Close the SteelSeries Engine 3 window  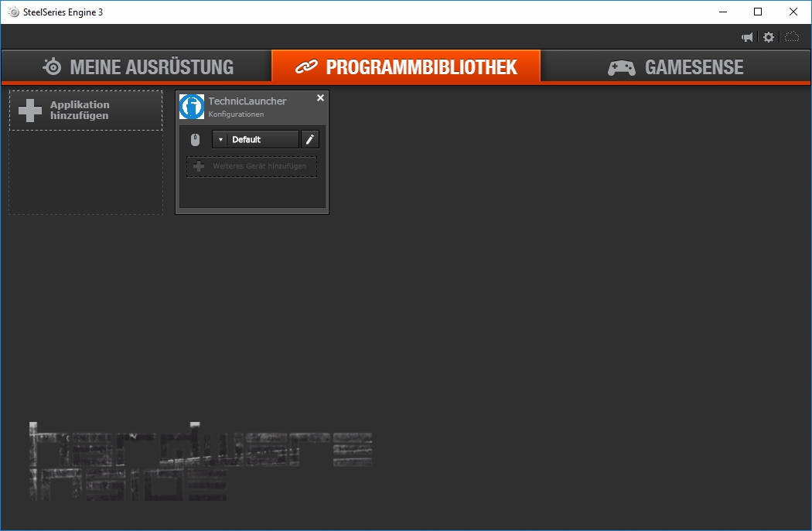pos(793,12)
